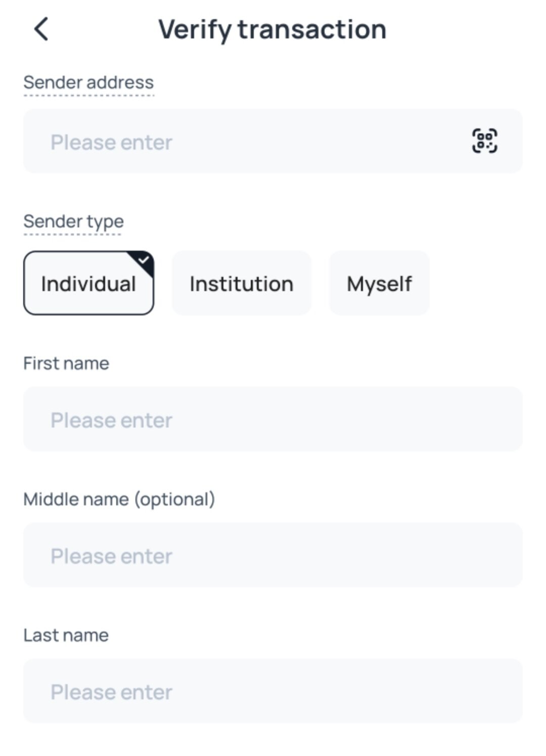
Task: Click the First name label text
Action: pos(66,363)
